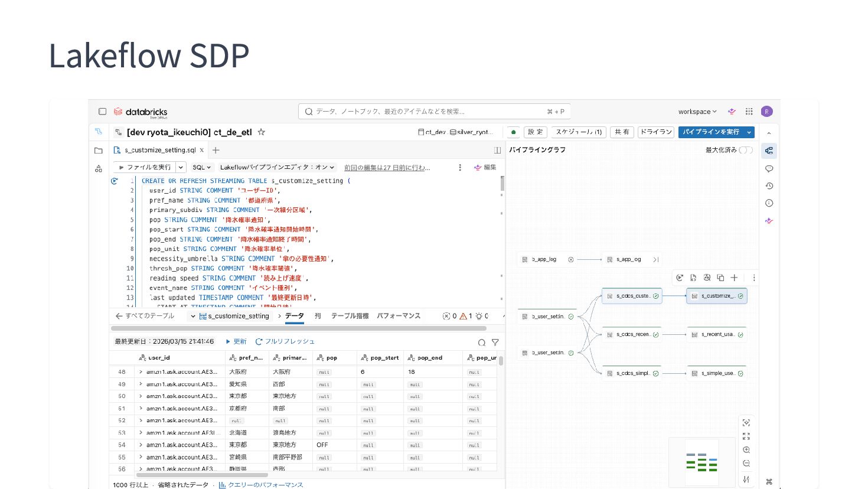Expand row 48 in the data table
868x489 pixels.
point(141,372)
